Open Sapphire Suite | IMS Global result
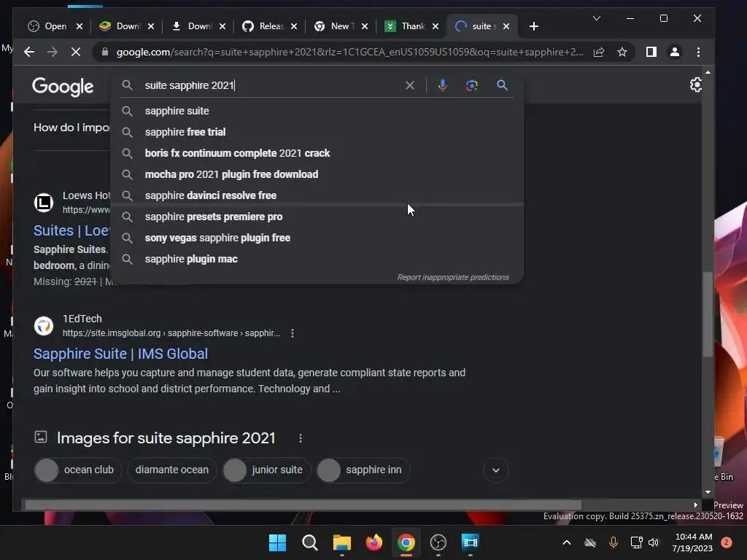 pyautogui.click(x=120, y=354)
